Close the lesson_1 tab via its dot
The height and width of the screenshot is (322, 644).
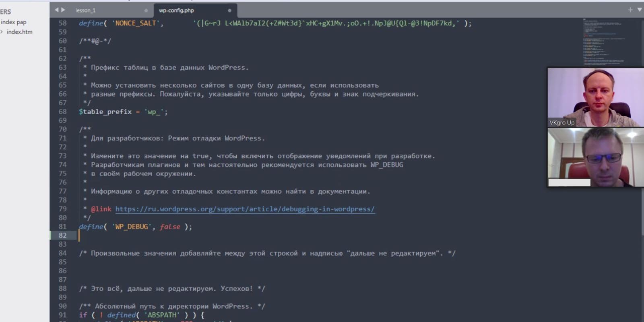tap(146, 10)
